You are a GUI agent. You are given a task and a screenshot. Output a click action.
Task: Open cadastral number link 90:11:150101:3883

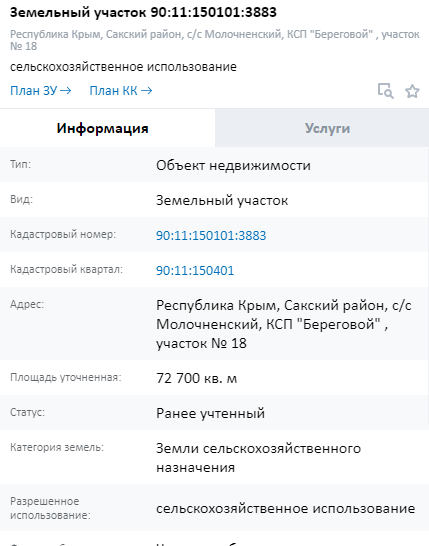211,235
